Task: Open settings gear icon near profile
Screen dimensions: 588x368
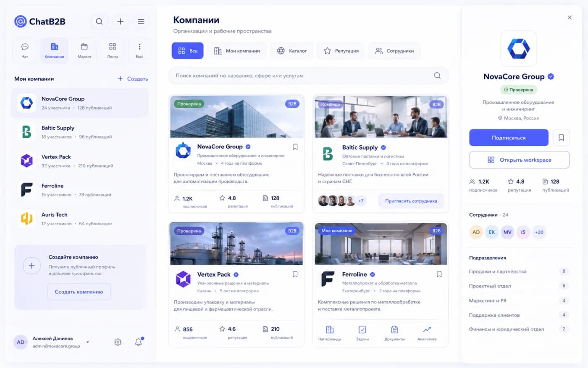Action: point(118,342)
